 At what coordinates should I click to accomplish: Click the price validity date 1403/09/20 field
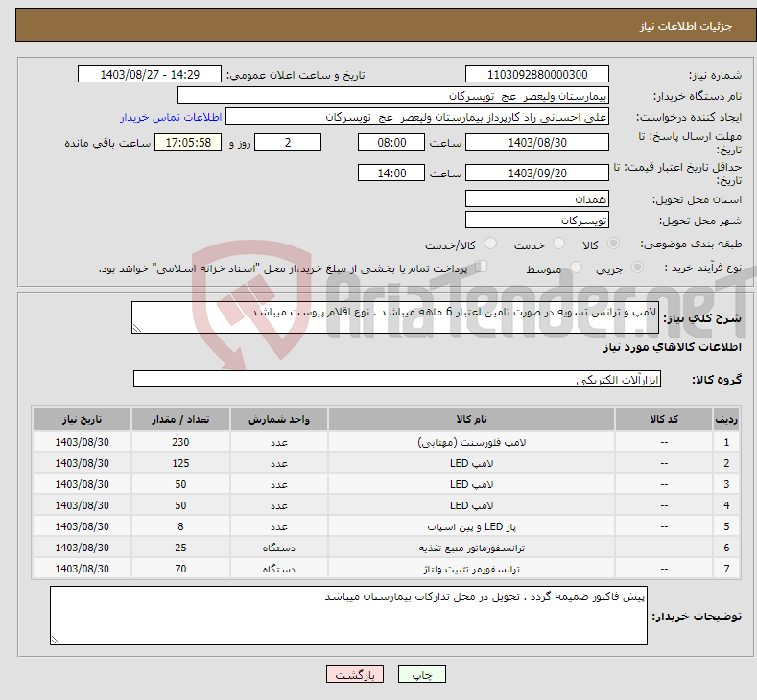tap(537, 173)
